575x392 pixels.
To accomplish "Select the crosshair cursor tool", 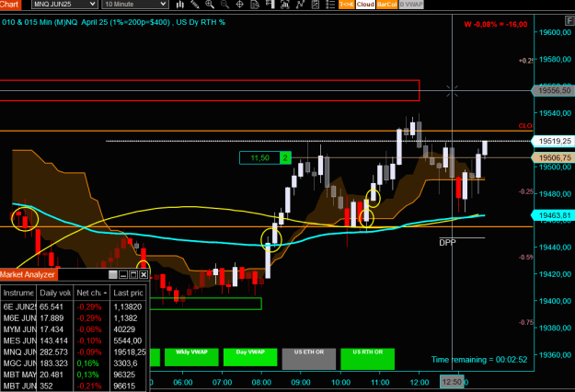I will (239, 4).
